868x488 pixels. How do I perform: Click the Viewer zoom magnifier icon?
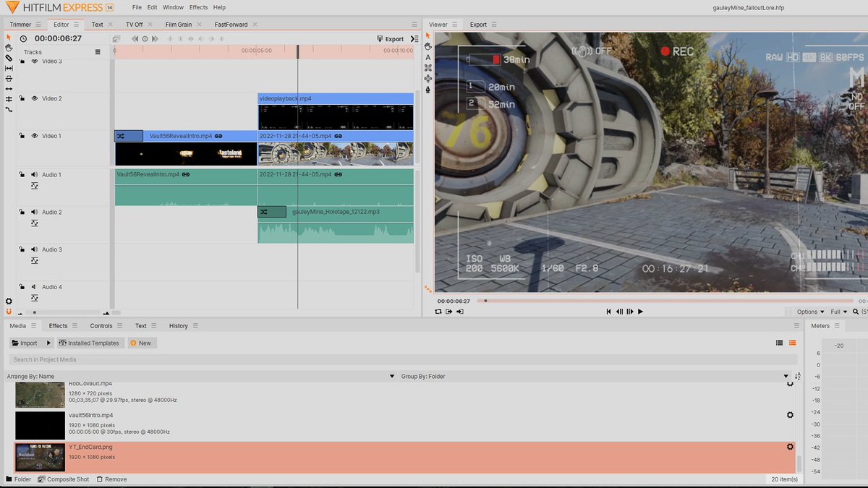856,312
